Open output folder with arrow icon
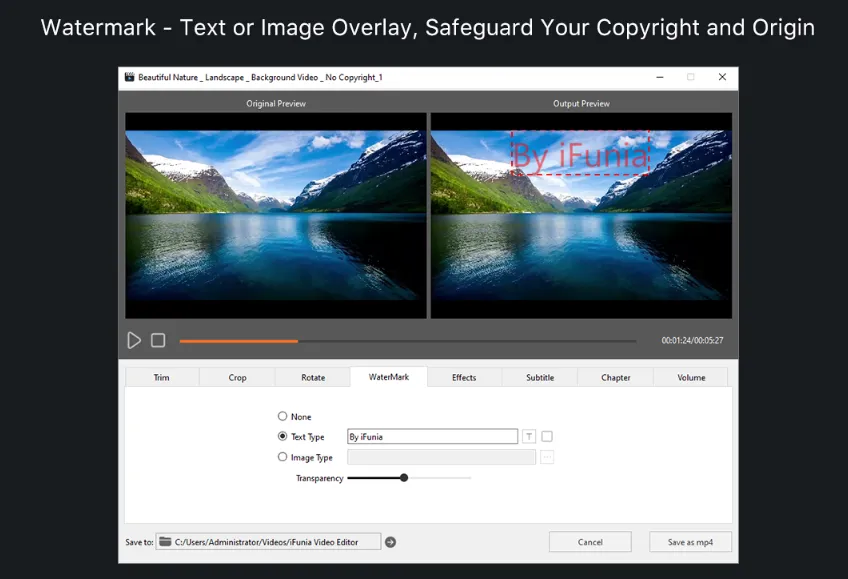848x579 pixels. pyautogui.click(x=390, y=542)
